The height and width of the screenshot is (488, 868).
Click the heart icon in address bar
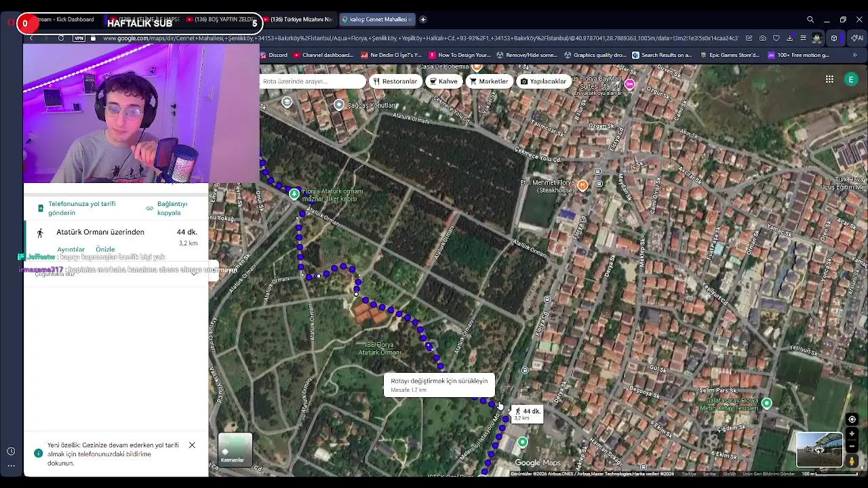tap(776, 38)
